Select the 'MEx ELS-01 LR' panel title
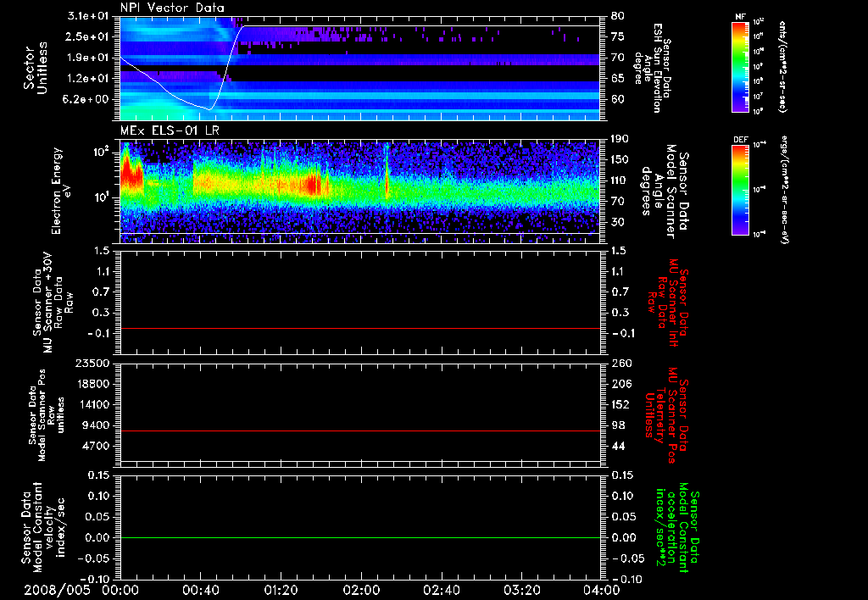 (170, 131)
